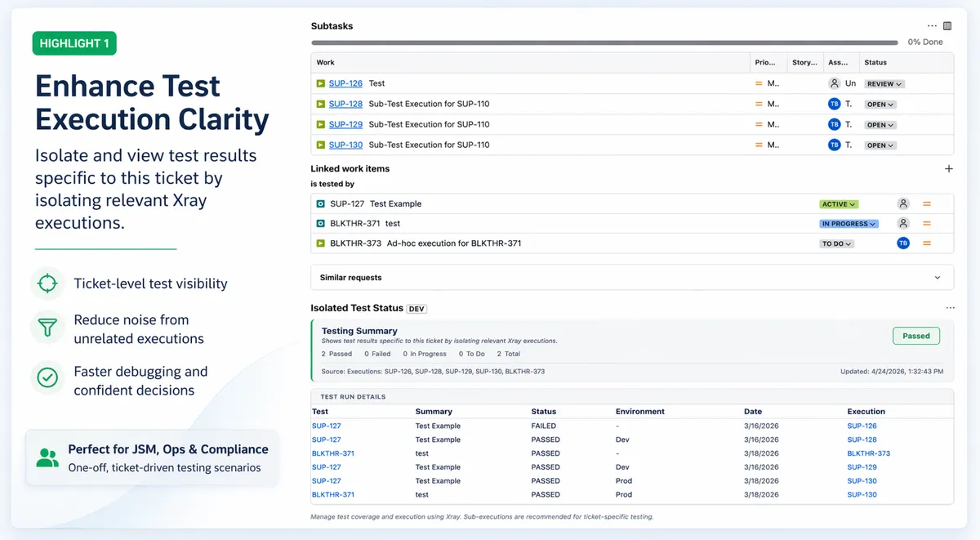Open the SUP-128 link in the Execution column

coord(862,440)
